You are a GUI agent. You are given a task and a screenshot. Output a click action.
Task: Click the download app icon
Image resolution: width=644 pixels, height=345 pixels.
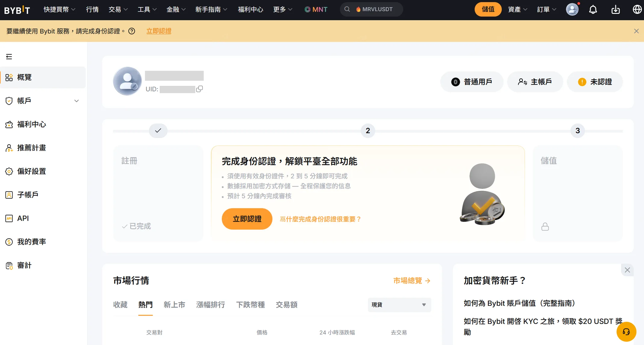coord(615,10)
